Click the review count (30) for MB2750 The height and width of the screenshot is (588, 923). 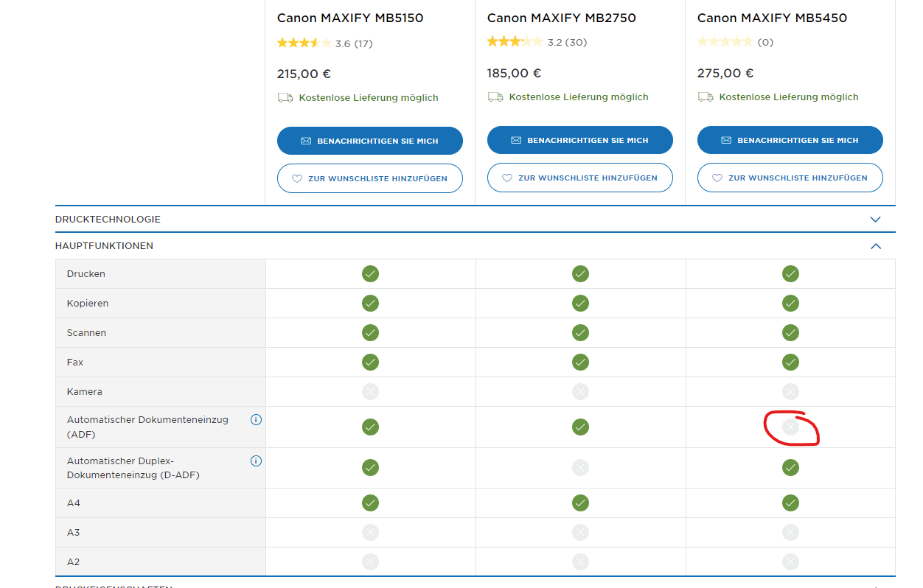coord(577,42)
